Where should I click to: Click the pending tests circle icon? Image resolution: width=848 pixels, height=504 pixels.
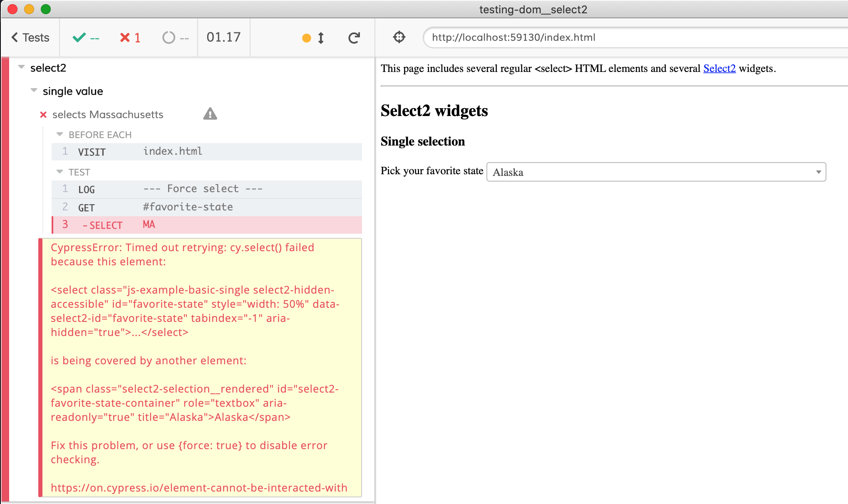point(175,38)
